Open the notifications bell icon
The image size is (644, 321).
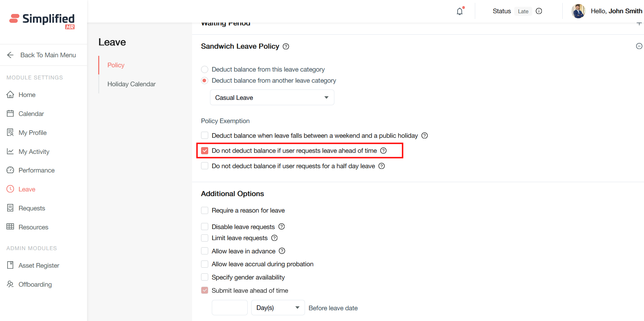[460, 11]
